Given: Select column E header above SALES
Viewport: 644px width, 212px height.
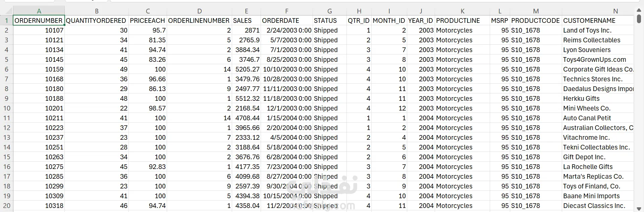Looking at the screenshot, I should click(247, 11).
